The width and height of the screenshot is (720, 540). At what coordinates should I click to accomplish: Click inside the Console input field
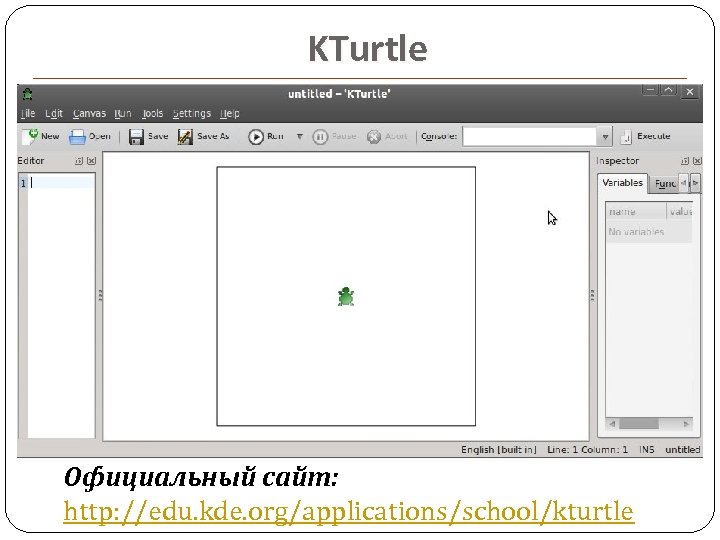pyautogui.click(x=529, y=137)
